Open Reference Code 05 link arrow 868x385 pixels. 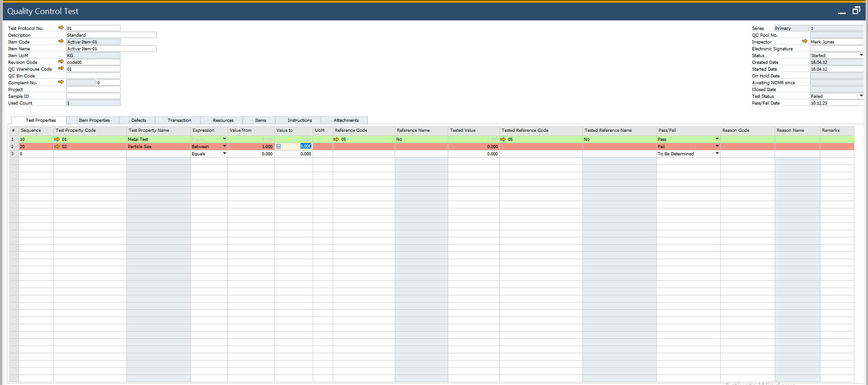[336, 139]
